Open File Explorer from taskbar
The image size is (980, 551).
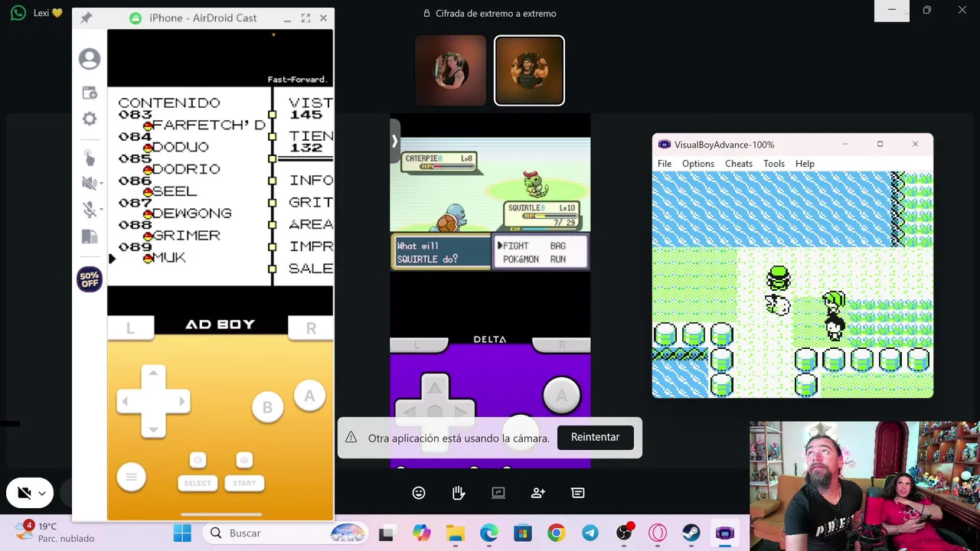456,533
